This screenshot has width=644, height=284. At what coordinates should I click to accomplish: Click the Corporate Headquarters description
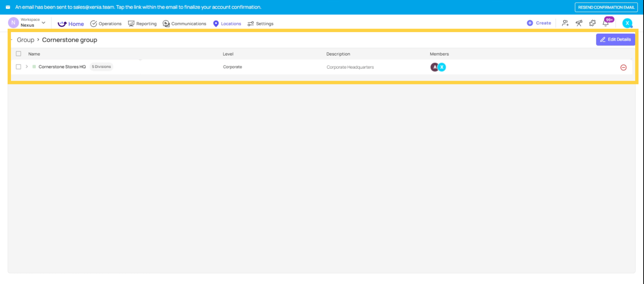pos(350,67)
